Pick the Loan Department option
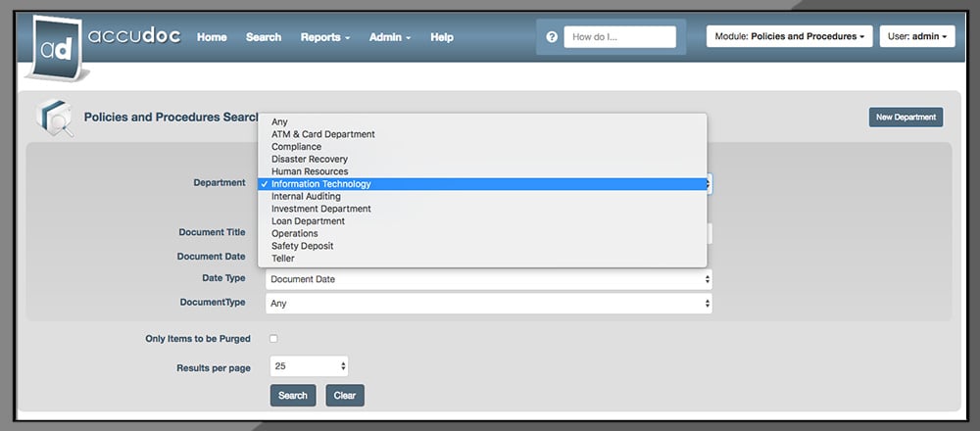Image resolution: width=980 pixels, height=431 pixels. point(308,221)
